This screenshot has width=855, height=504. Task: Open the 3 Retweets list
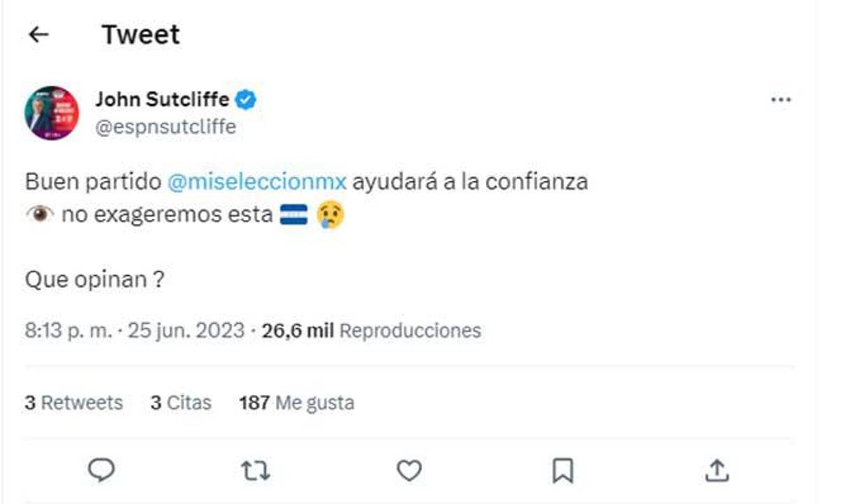73,403
